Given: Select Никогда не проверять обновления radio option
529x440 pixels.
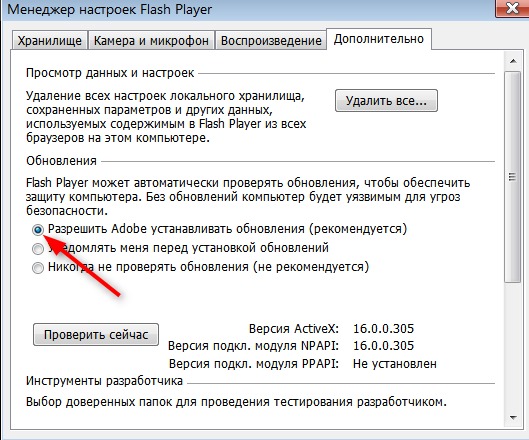Looking at the screenshot, I should click(38, 268).
